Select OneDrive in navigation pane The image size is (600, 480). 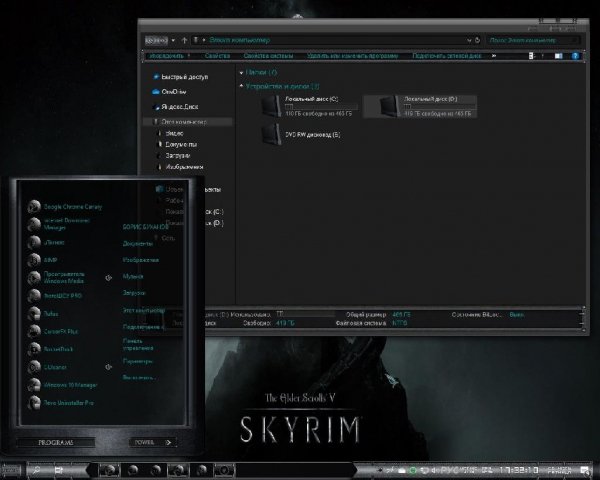point(169,92)
